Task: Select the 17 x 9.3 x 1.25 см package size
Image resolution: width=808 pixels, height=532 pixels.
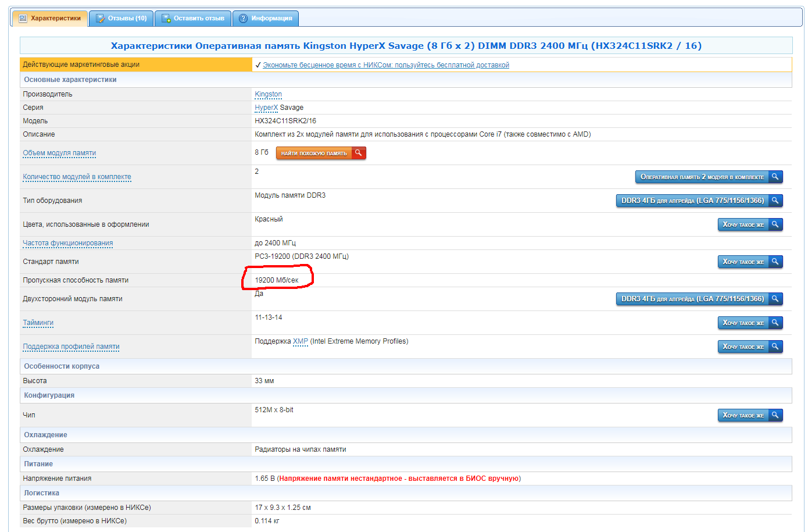Action: 283,508
